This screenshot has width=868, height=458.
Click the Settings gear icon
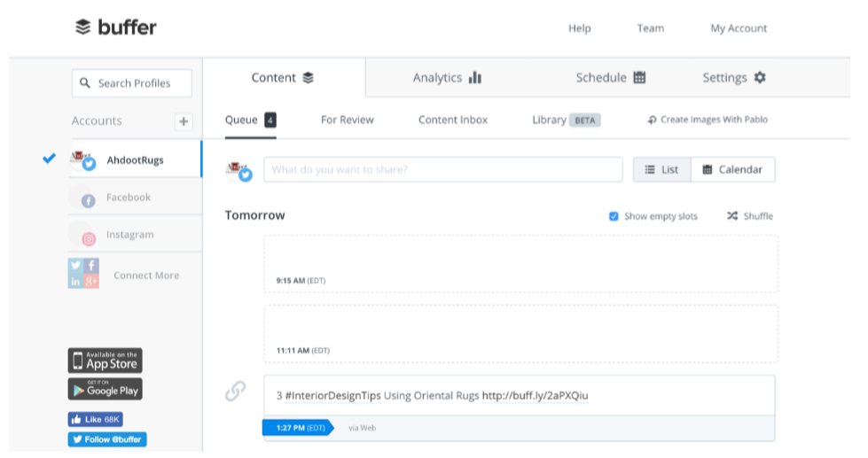(760, 77)
